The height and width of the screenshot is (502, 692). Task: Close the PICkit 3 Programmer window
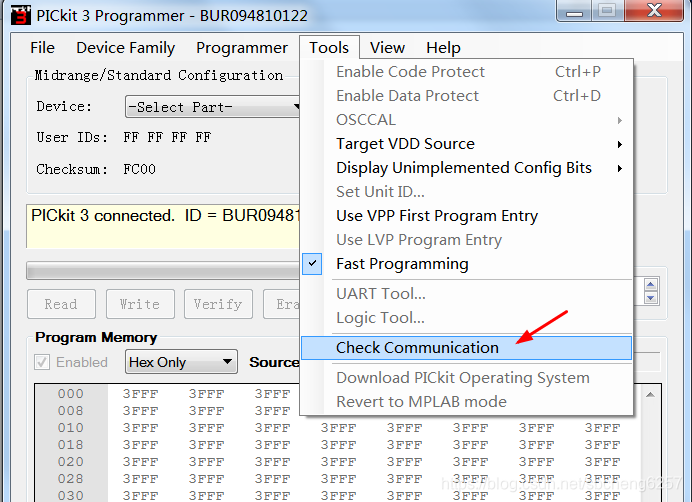click(x=654, y=11)
